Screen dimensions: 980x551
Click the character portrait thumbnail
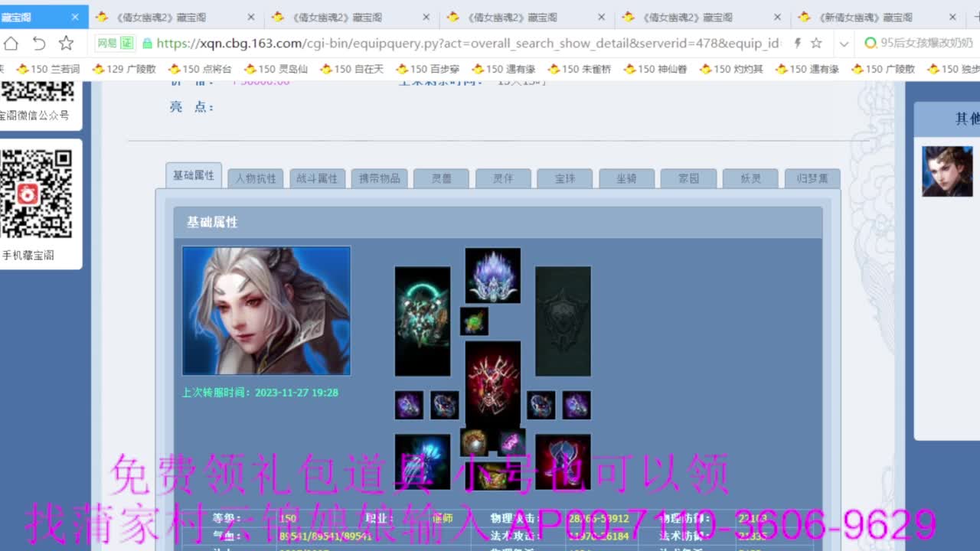946,171
